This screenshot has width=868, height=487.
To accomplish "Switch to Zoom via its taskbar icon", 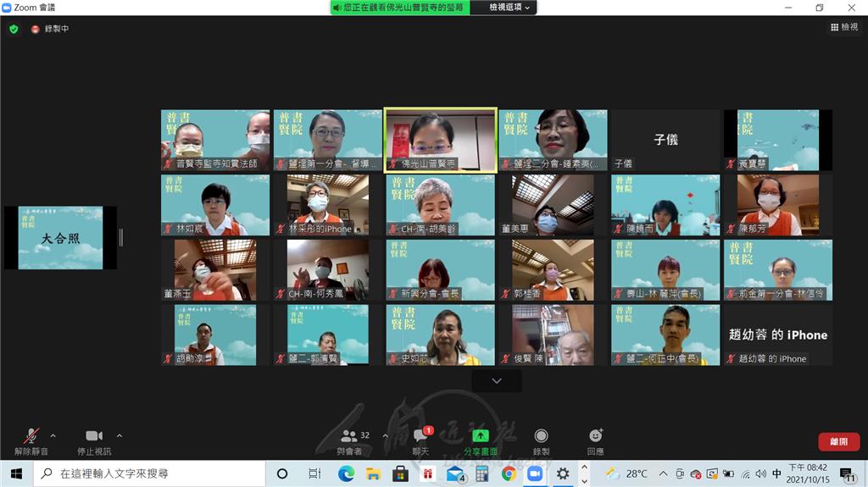I will point(536,473).
